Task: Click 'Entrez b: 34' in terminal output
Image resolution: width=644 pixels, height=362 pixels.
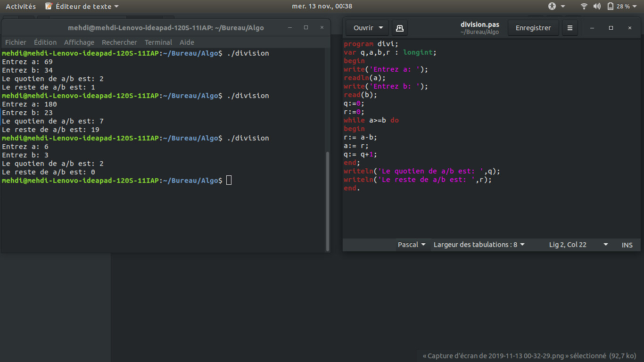Action: 27,70
